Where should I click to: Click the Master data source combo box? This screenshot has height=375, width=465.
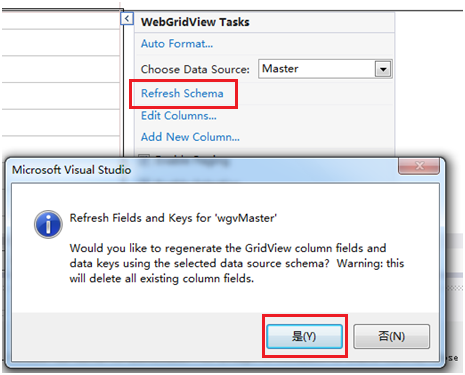(325, 69)
